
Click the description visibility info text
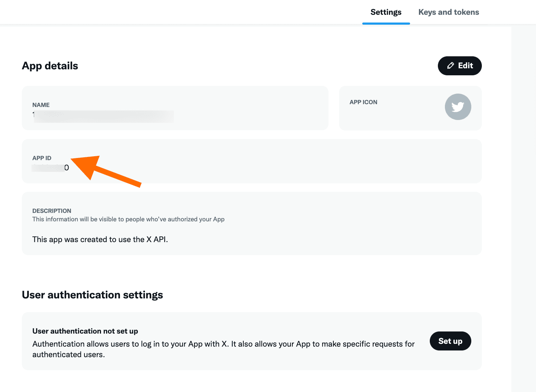[x=128, y=219]
